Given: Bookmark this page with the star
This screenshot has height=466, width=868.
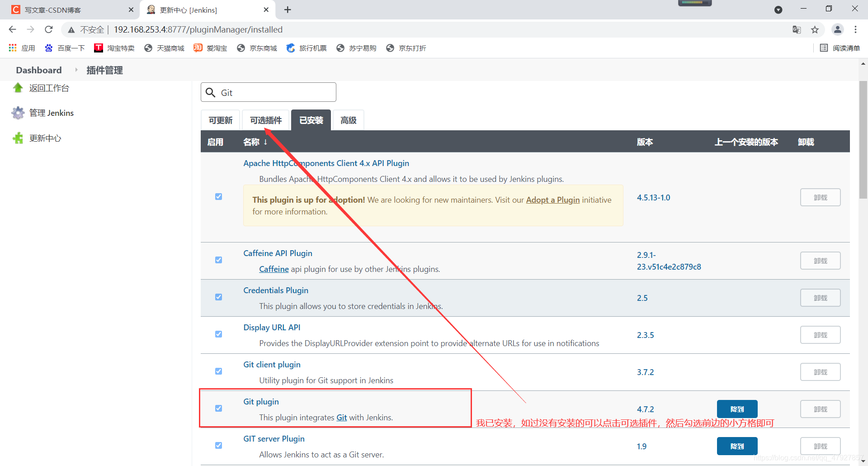Looking at the screenshot, I should (x=815, y=30).
